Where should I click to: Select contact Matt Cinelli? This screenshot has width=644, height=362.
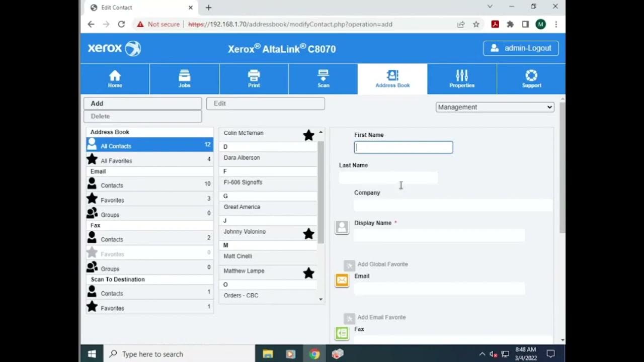238,256
